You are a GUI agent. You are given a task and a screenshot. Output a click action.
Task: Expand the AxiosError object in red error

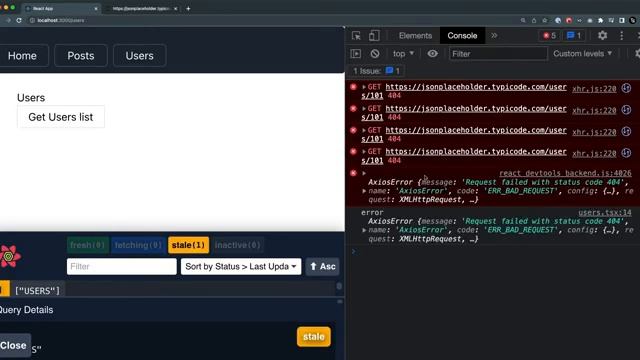364,191
